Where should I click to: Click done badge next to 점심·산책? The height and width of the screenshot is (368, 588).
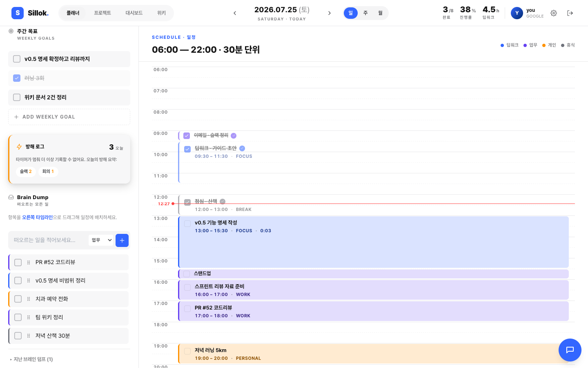[x=223, y=202]
